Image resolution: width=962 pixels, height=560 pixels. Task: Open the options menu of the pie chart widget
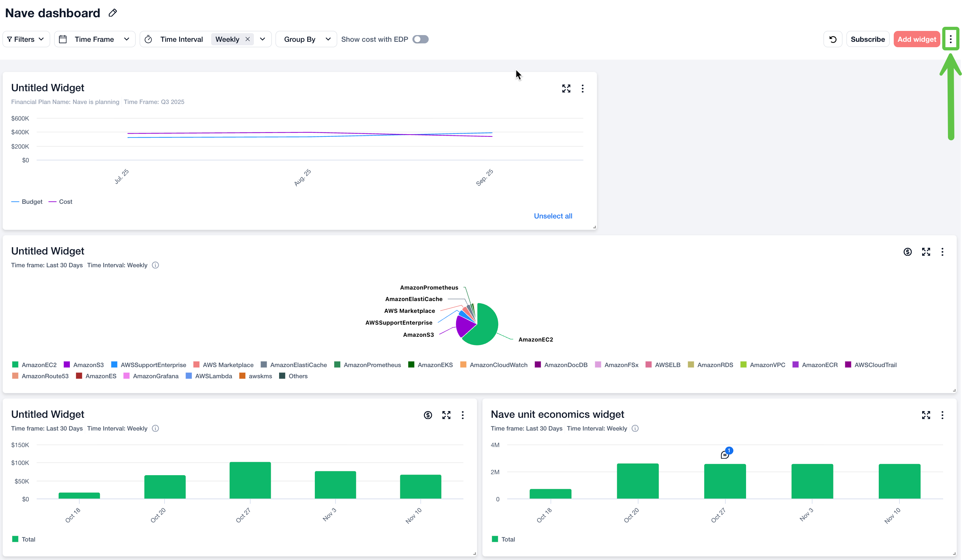point(942,252)
